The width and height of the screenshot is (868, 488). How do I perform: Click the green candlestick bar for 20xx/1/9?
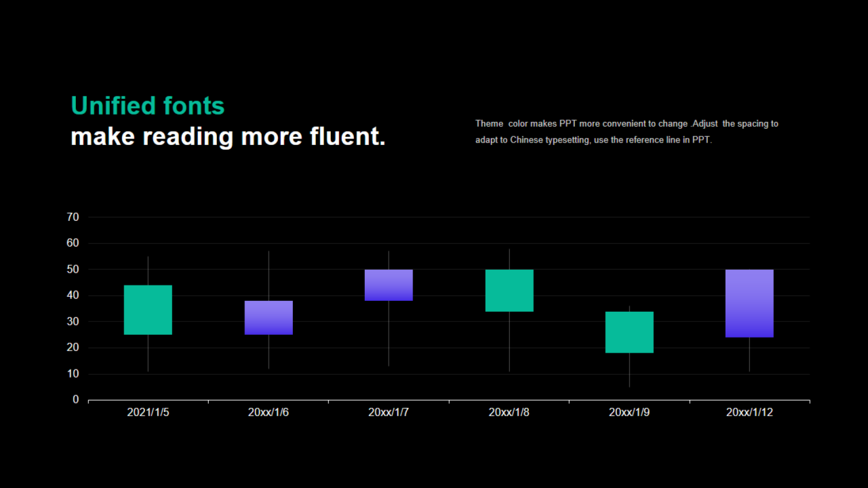(x=629, y=332)
